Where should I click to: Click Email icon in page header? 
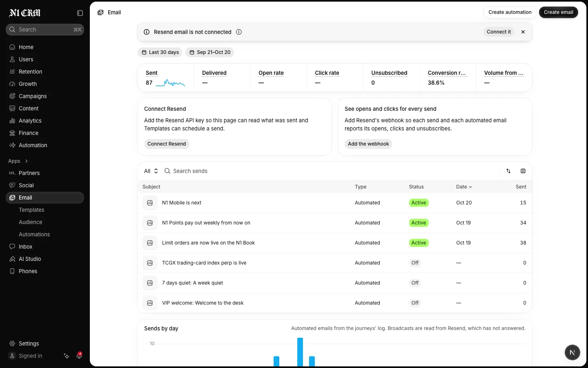coord(100,12)
